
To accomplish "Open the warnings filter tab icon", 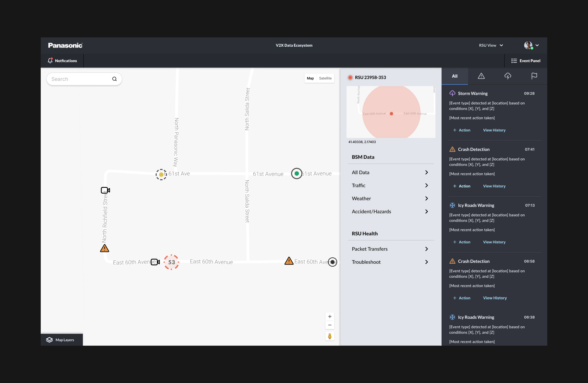I will pos(481,76).
